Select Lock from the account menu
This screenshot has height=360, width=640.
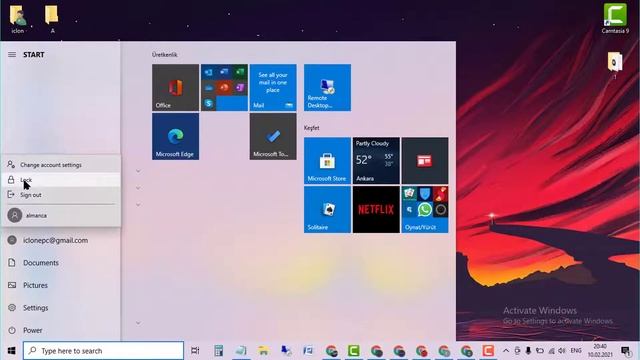pyautogui.click(x=61, y=180)
